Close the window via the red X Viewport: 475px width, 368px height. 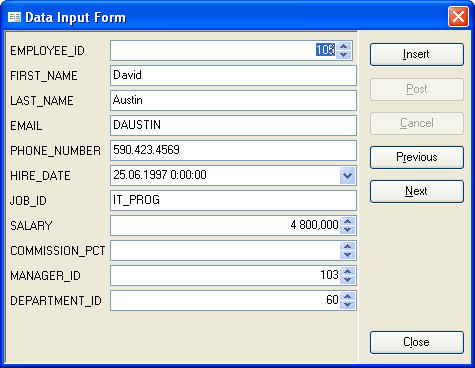(x=458, y=17)
